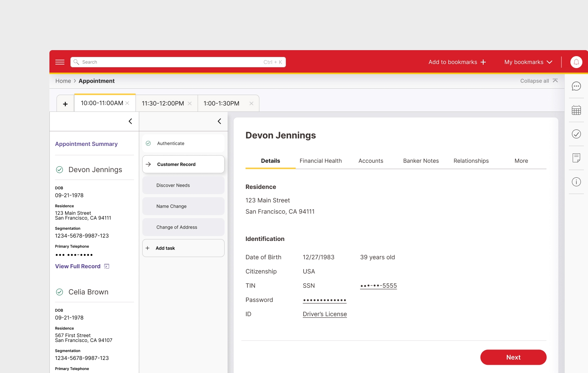Open the chat messages icon
Screen dimensions: 588x373
pyautogui.click(x=576, y=86)
